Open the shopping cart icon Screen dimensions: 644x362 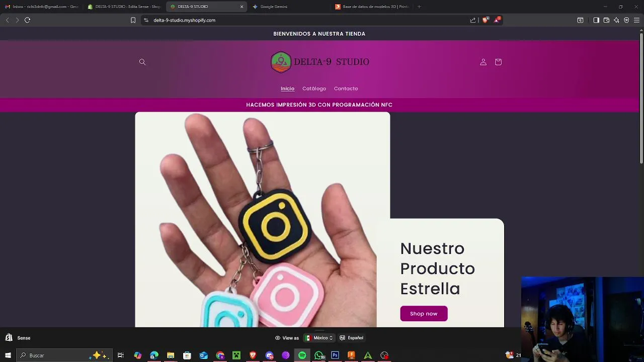(x=498, y=62)
